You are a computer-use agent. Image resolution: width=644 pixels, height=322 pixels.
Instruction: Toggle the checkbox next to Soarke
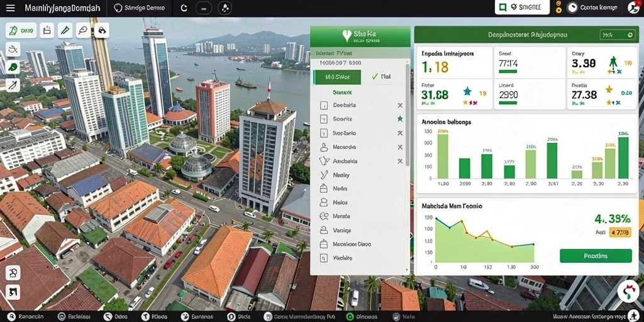tap(324, 119)
